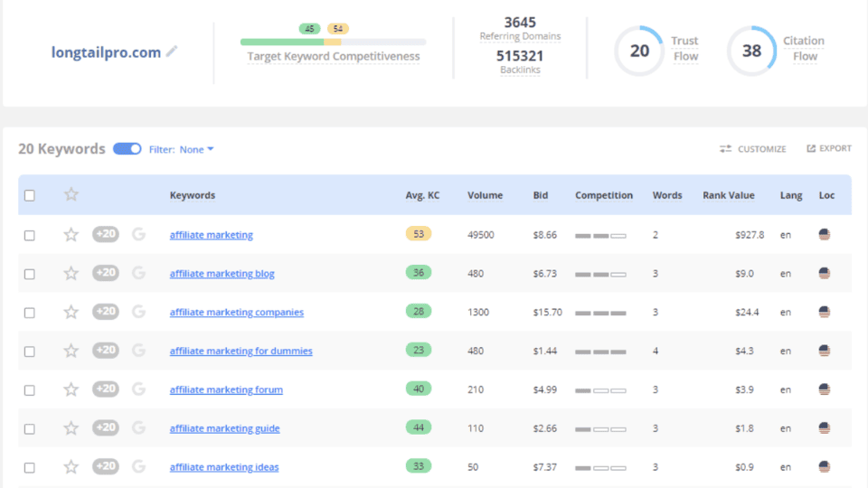Click the Trust Flow 20 gauge
The image size is (868, 488).
point(639,51)
